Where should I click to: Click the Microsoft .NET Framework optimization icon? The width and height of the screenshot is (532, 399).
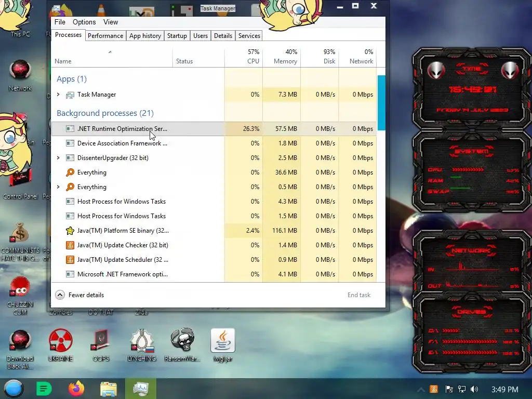70,274
